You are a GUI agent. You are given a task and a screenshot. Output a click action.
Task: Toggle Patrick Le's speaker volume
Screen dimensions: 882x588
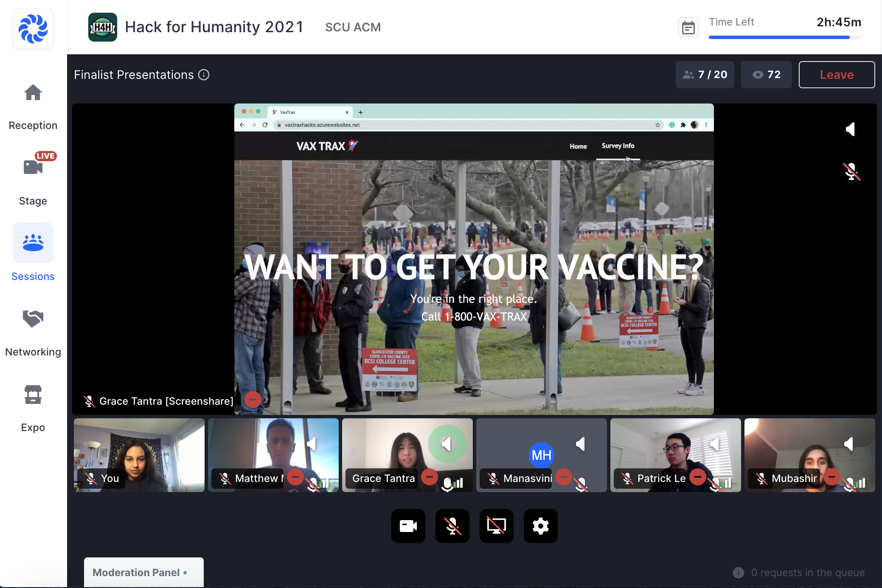click(715, 444)
